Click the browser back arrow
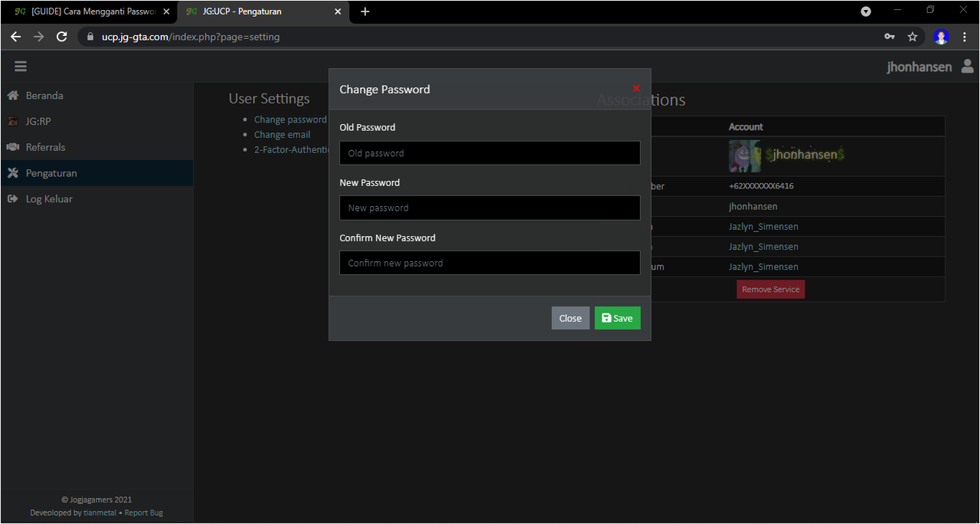Viewport: 980px width, 524px height. pos(15,37)
